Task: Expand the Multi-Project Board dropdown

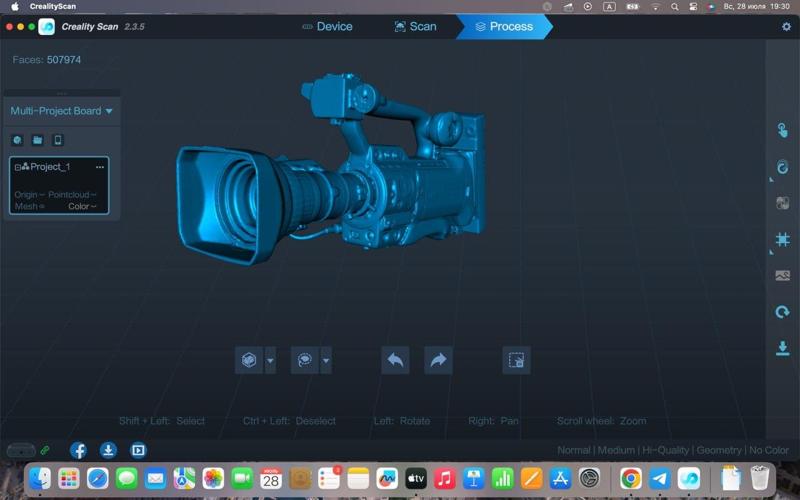Action: pos(109,111)
